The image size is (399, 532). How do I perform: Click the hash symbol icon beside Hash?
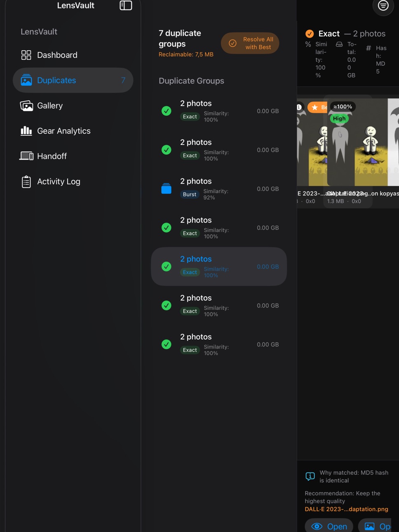pyautogui.click(x=368, y=48)
